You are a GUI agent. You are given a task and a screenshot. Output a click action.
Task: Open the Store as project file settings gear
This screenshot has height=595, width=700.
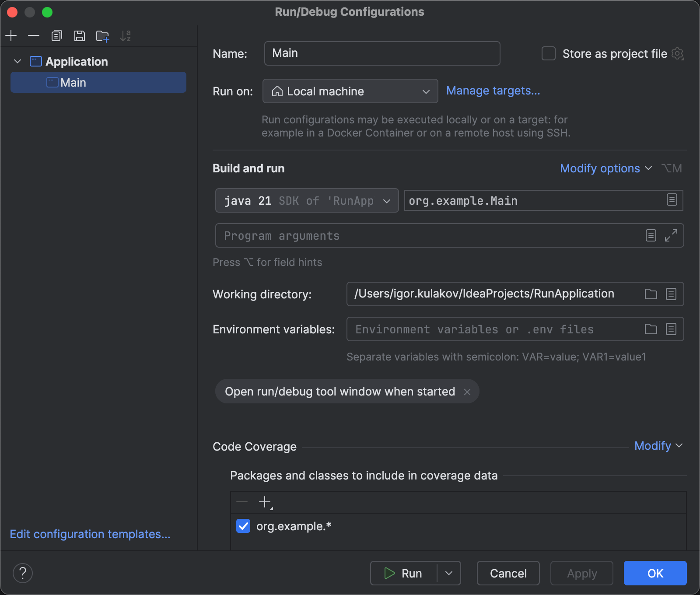(678, 53)
